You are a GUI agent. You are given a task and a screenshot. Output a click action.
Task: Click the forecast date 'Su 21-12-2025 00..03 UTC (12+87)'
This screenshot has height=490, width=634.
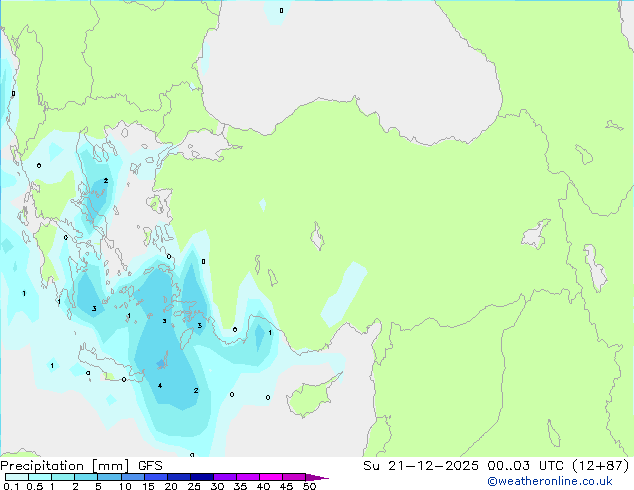[496, 466]
